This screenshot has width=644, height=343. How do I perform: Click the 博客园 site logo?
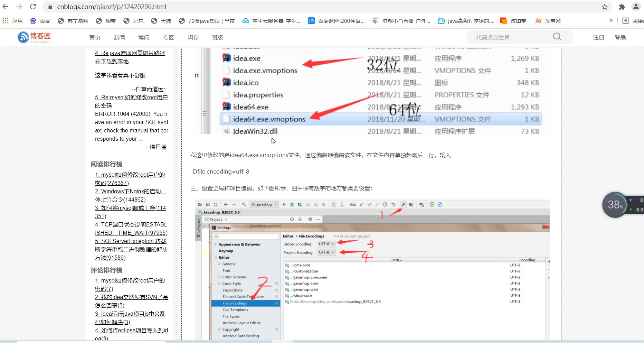point(34,37)
